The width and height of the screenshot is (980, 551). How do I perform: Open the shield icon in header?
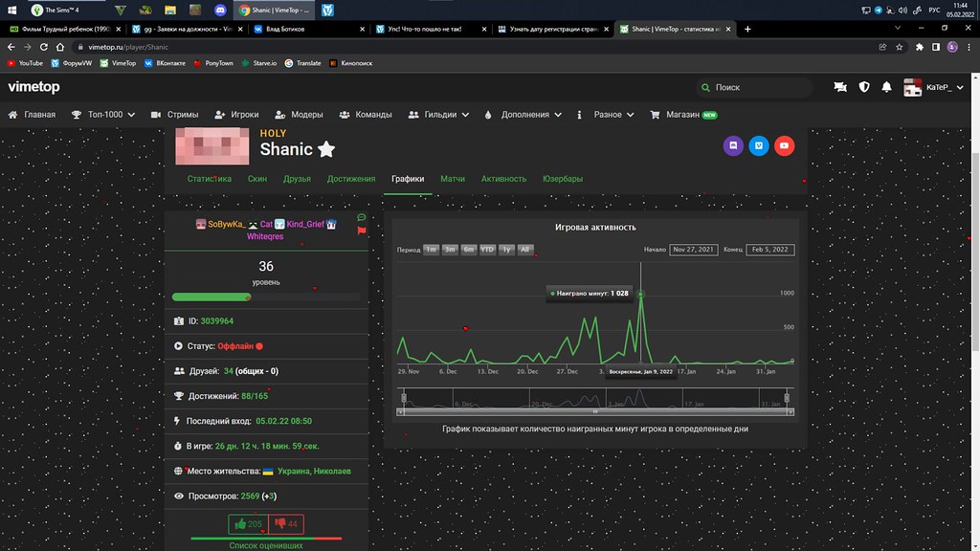(x=864, y=87)
